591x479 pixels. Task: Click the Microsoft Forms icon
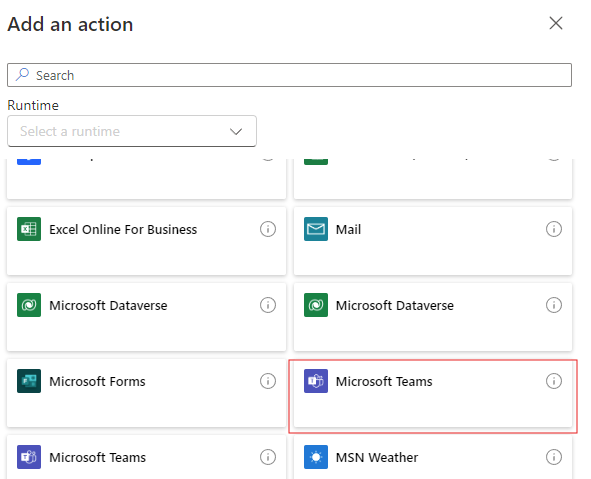click(29, 381)
